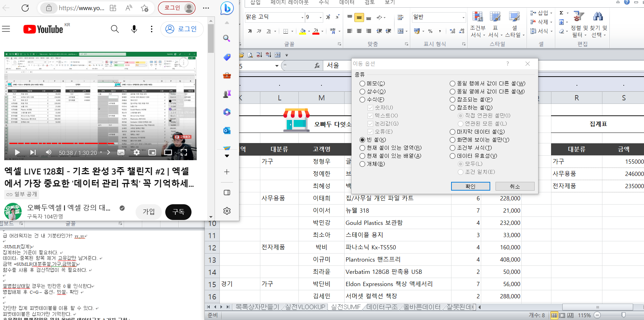Open the number format 일반 dropdown
The width and height of the screenshot is (644, 320).
click(463, 17)
